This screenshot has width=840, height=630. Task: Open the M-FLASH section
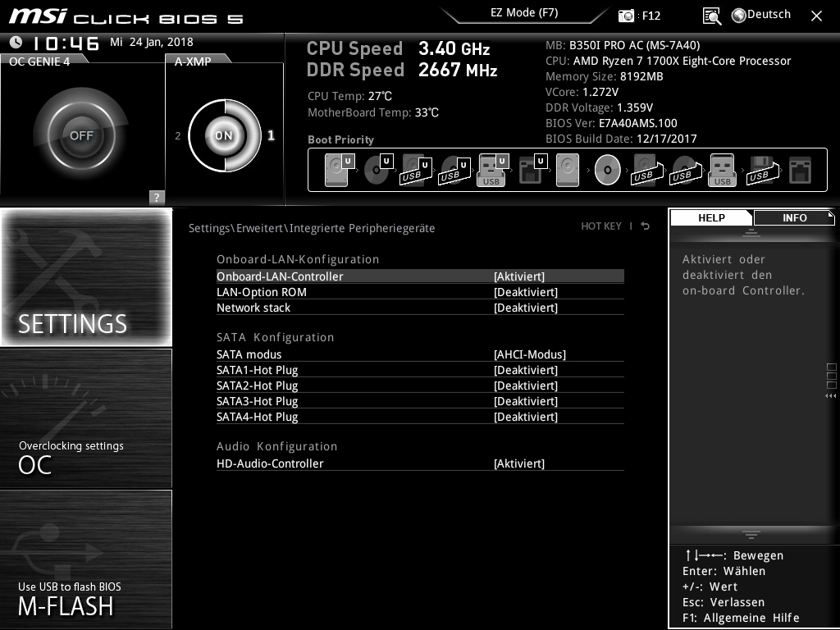[86, 559]
